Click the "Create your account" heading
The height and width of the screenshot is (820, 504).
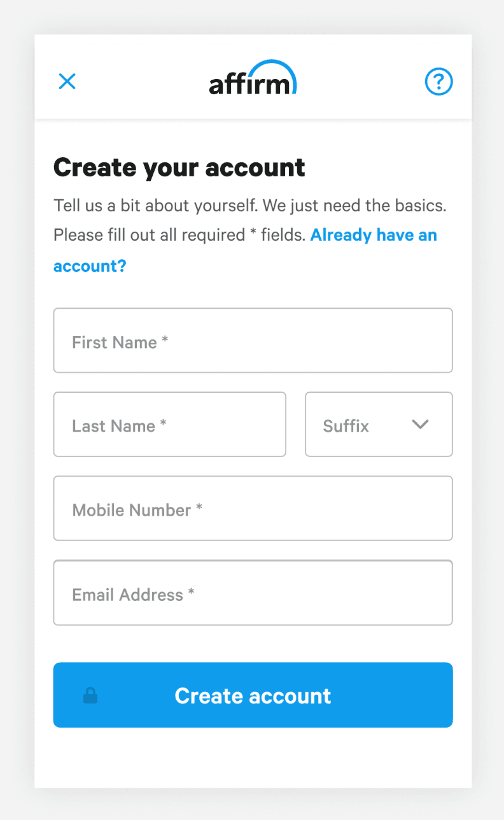pyautogui.click(x=179, y=167)
